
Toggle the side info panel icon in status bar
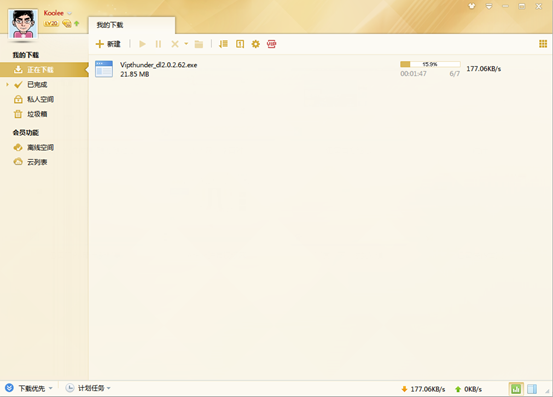[x=532, y=389]
